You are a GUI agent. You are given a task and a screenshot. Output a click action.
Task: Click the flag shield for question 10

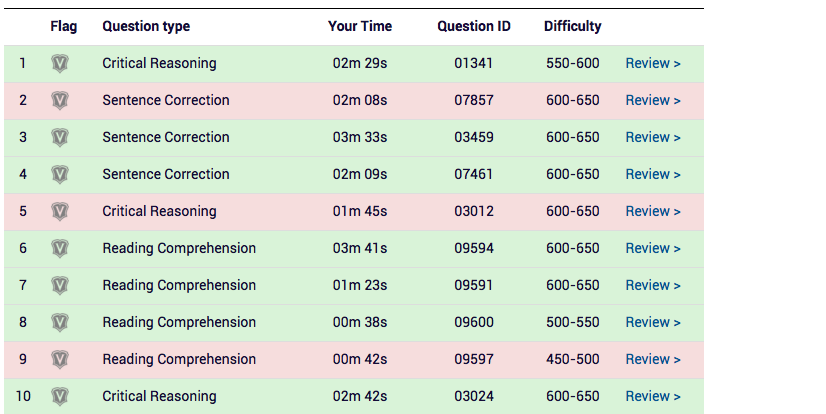pos(60,397)
